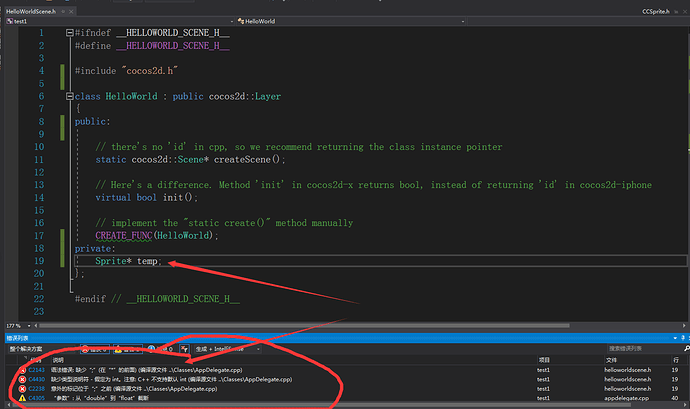This screenshot has height=409, width=690.
Task: Click the helloworldscene.h cell in C2143 row
Action: [x=628, y=370]
